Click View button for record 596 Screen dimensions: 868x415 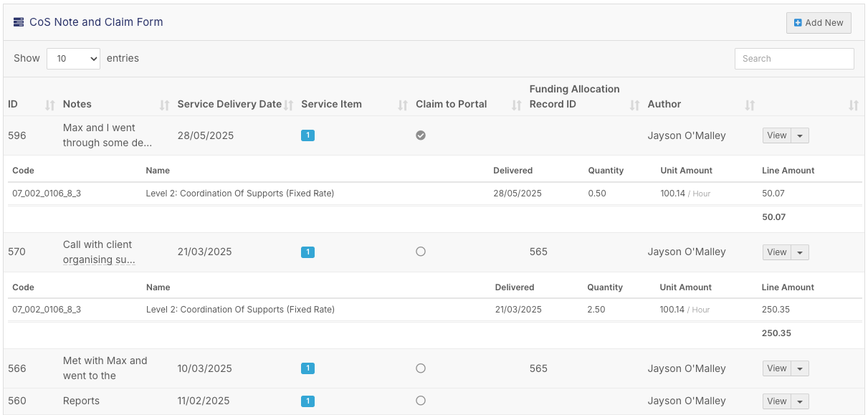click(776, 135)
